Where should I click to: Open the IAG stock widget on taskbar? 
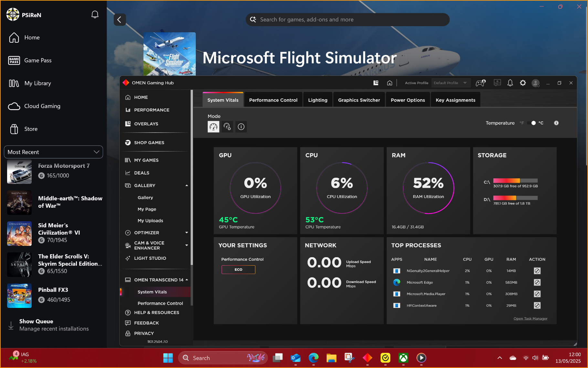point(23,358)
